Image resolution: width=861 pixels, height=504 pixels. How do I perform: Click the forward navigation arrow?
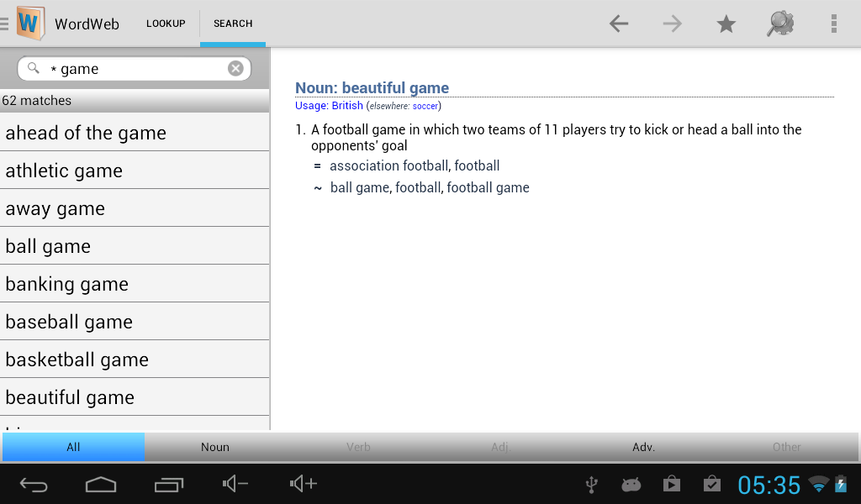click(x=672, y=24)
